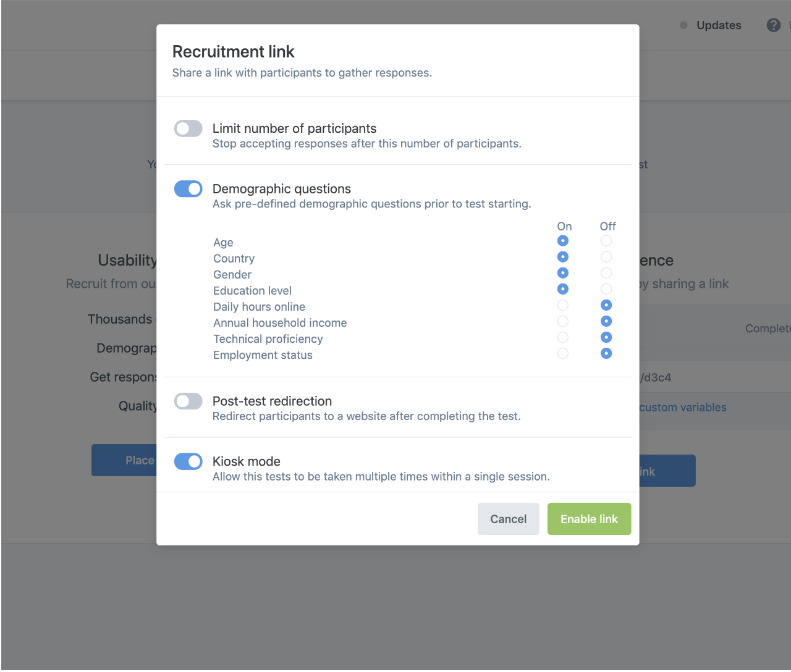Screen dimensions: 791x672
Task: Set Education level question to Off
Action: (606, 289)
